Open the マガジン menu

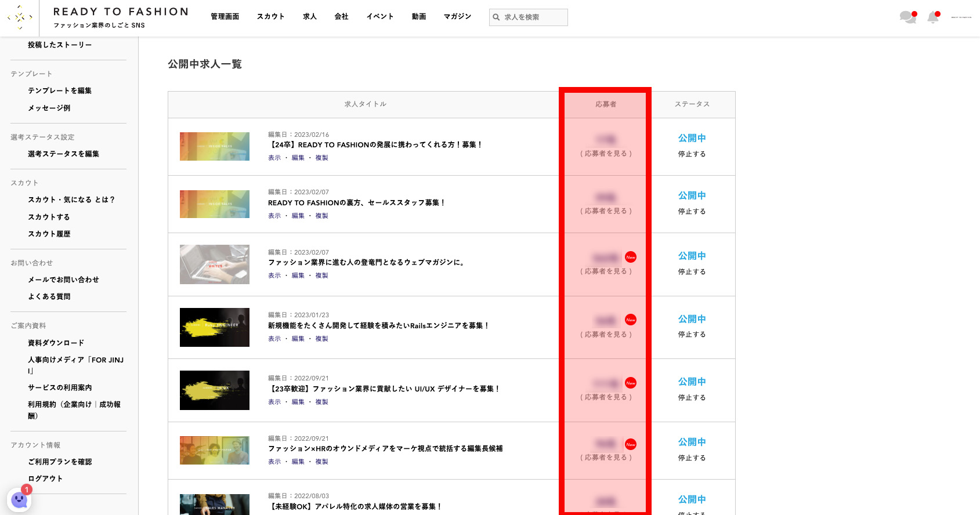tap(458, 16)
